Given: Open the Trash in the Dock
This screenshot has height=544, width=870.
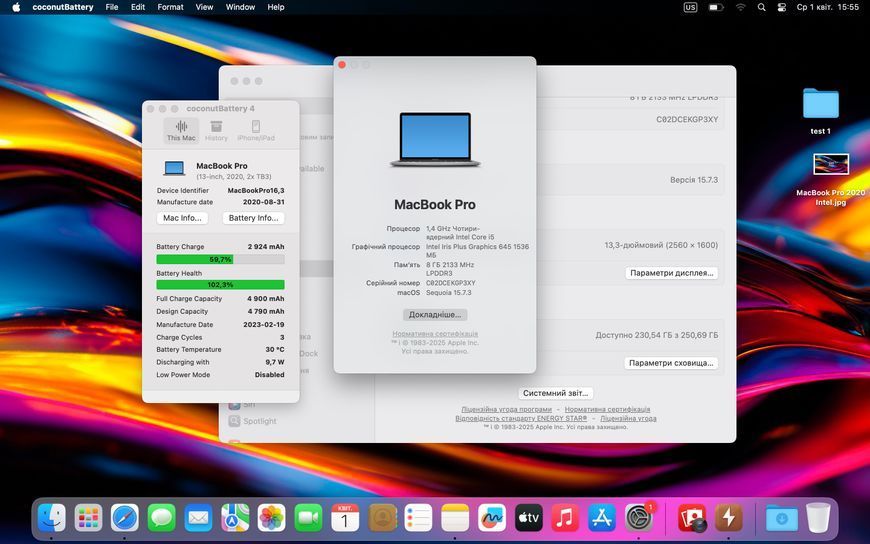Looking at the screenshot, I should 818,518.
